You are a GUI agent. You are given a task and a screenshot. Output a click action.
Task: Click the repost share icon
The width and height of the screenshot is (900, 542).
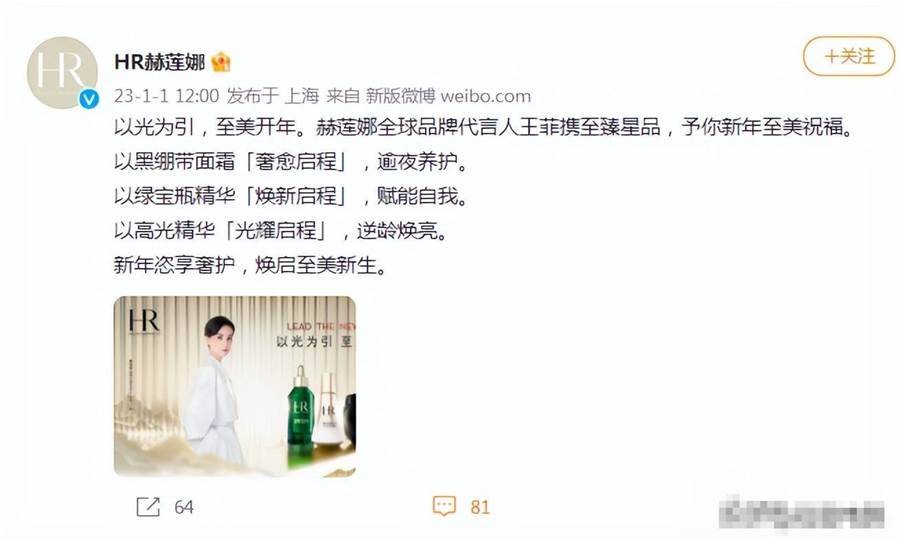148,507
